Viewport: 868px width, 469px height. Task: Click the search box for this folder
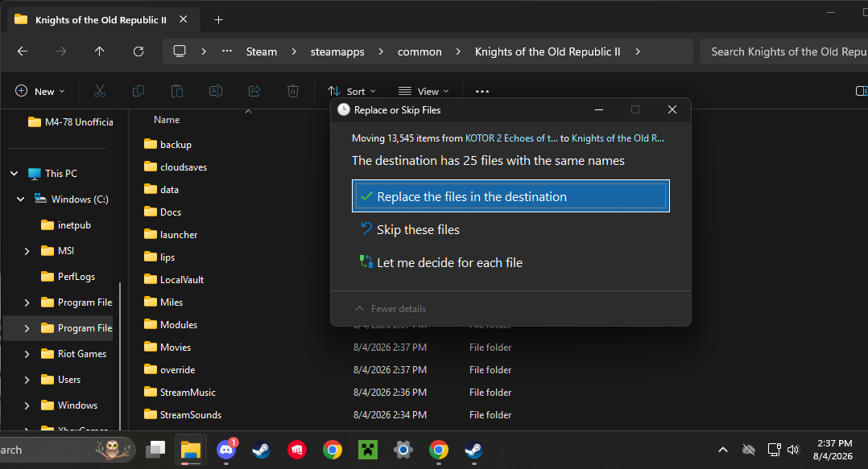click(x=784, y=51)
